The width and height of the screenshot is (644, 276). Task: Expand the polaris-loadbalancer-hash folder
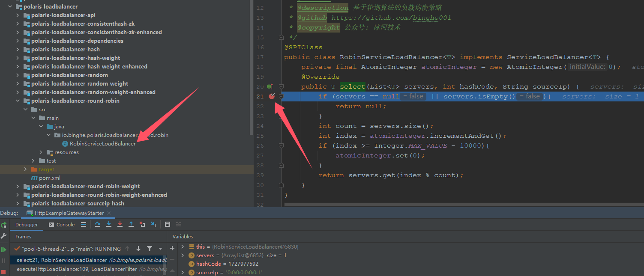pos(18,49)
